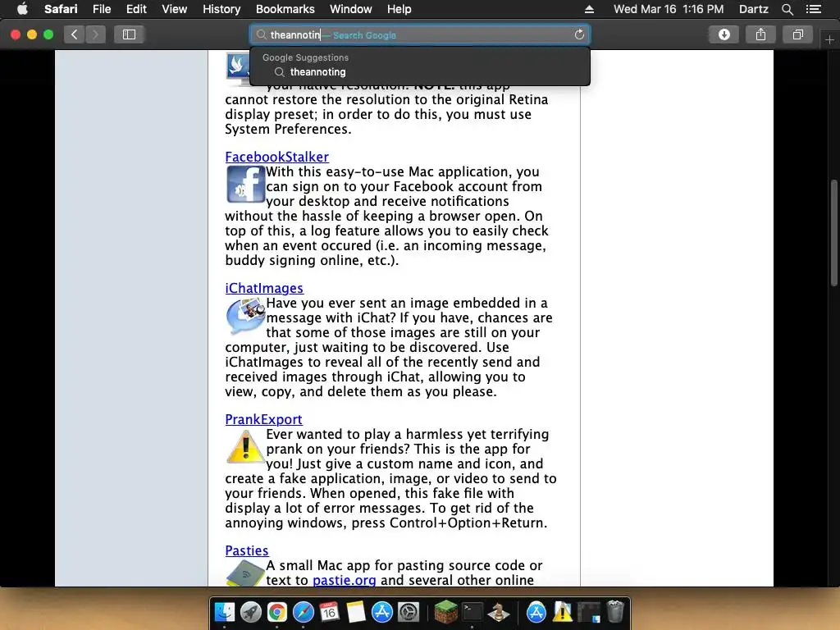Open Calendar from the Dock
Screen dimensions: 840x630
click(x=330, y=612)
